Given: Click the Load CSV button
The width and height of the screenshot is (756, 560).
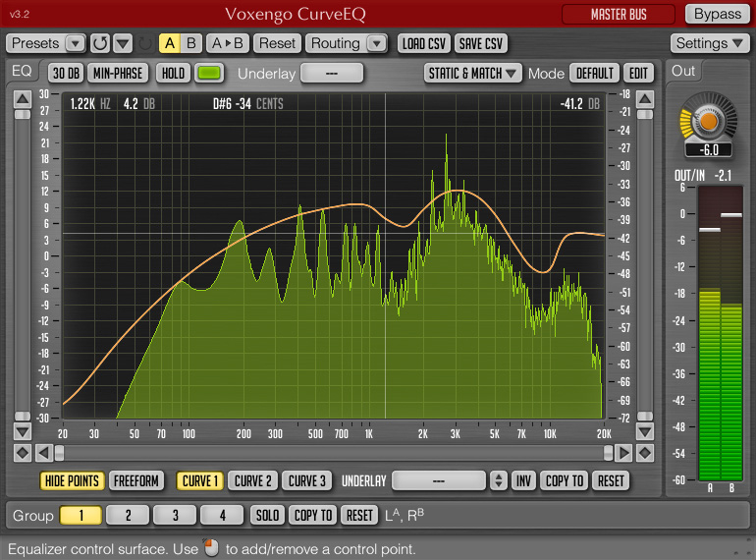Looking at the screenshot, I should (423, 43).
